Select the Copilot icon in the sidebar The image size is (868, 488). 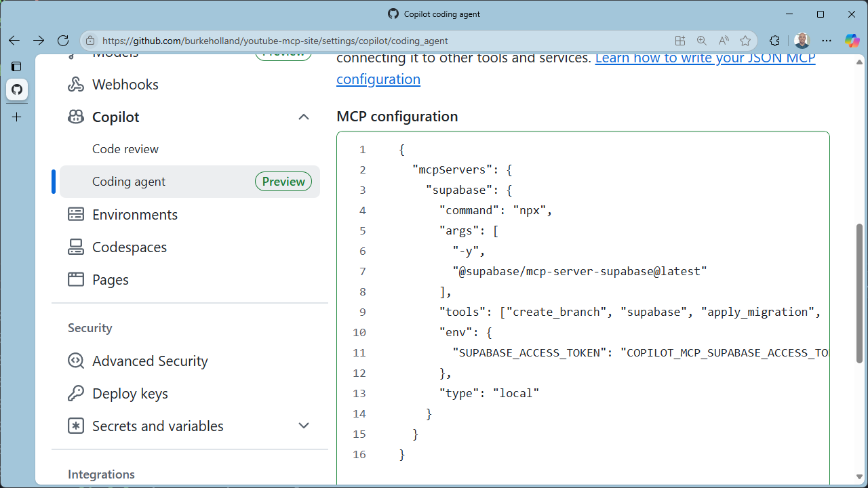pyautogui.click(x=75, y=117)
